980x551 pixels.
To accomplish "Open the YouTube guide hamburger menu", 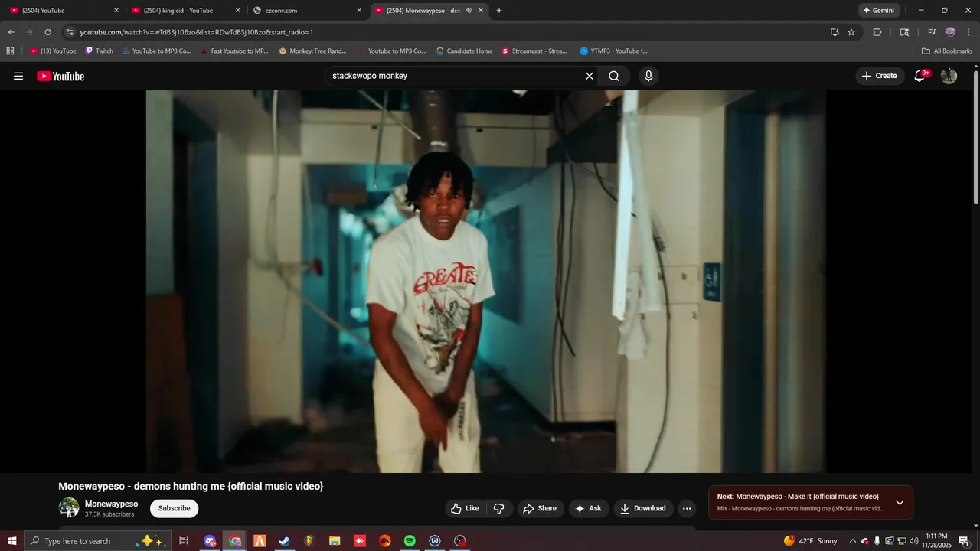I will 18,76.
